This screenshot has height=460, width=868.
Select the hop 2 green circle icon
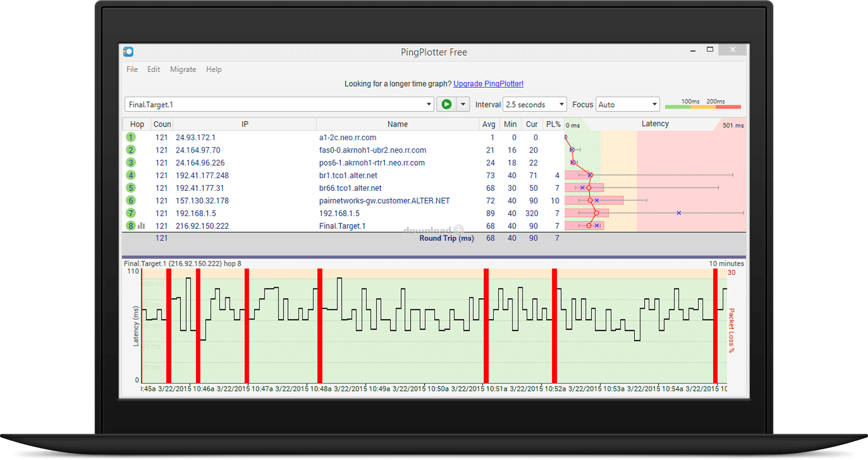click(x=131, y=150)
